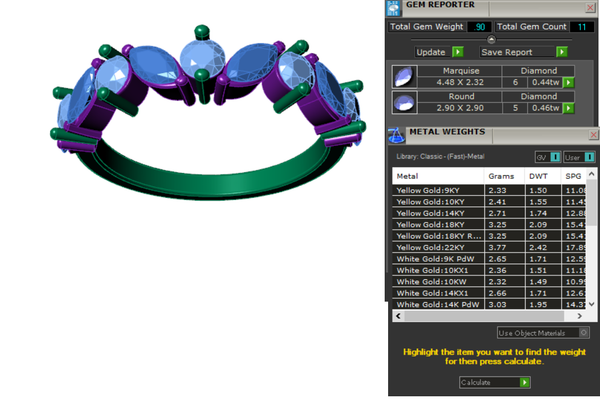This screenshot has height=402, width=600.
Task: Click the slider handle under Total Gem Weight
Action: 491,39
